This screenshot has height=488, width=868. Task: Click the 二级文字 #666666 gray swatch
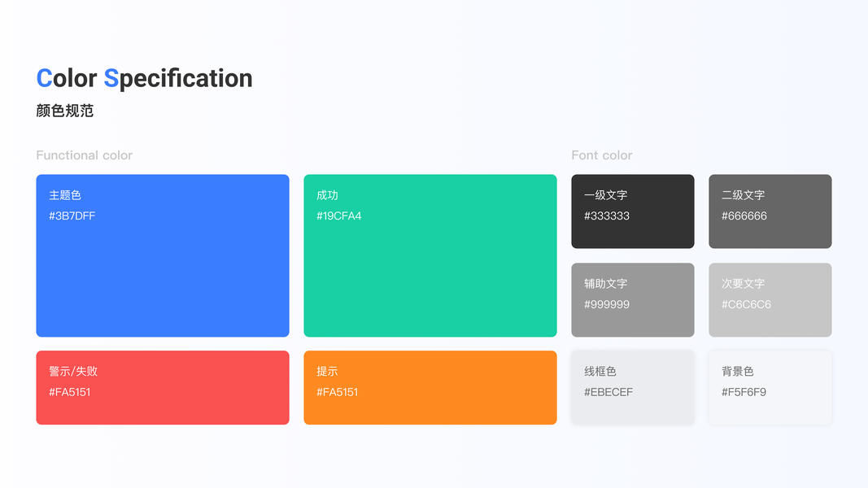pyautogui.click(x=770, y=211)
